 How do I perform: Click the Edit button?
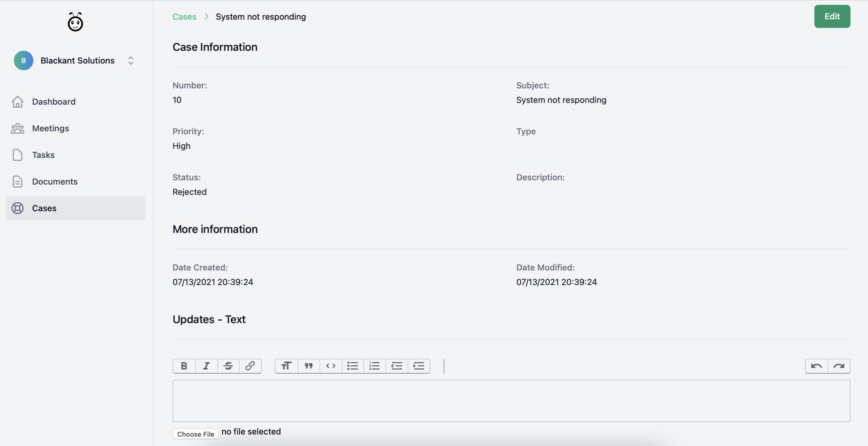(832, 16)
